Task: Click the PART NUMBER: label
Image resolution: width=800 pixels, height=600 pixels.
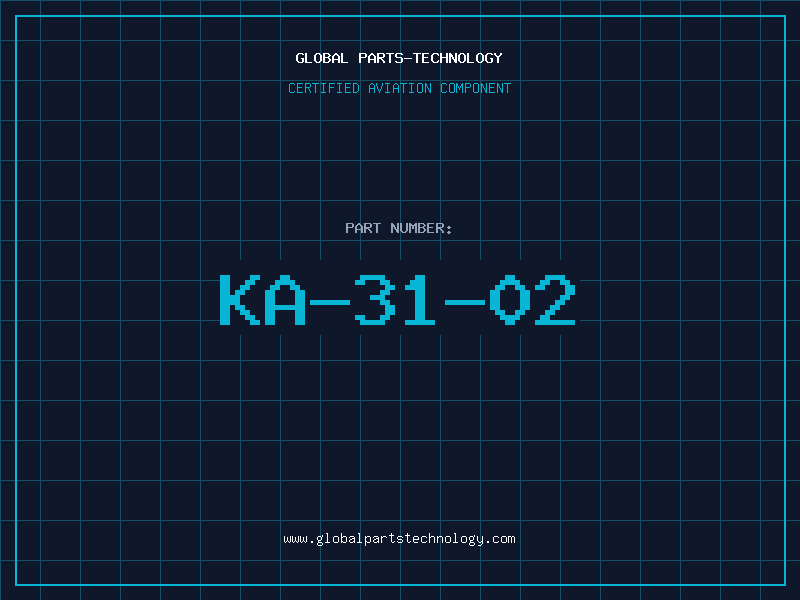Action: point(398,228)
